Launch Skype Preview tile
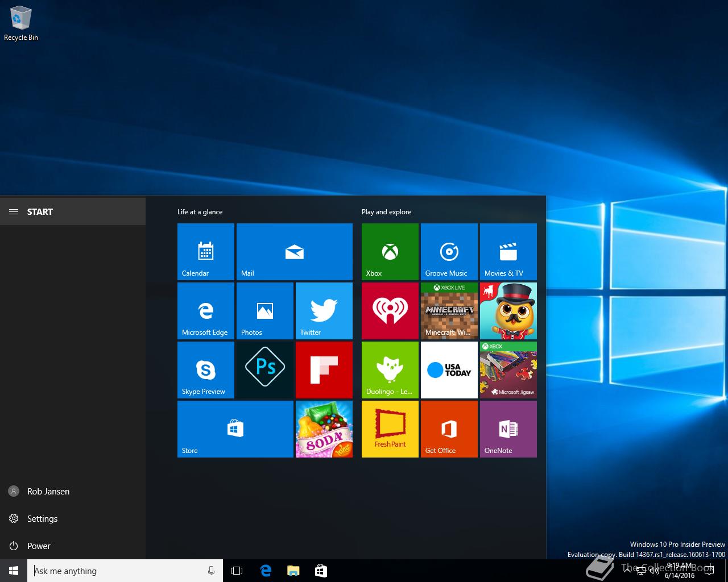This screenshot has height=582, width=728. click(206, 370)
